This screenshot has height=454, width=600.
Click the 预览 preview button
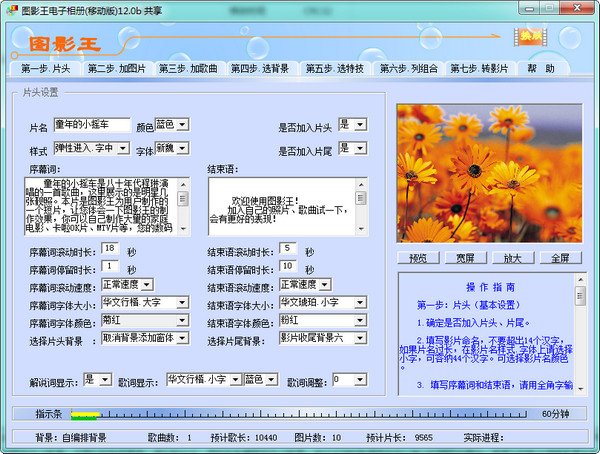click(x=418, y=258)
